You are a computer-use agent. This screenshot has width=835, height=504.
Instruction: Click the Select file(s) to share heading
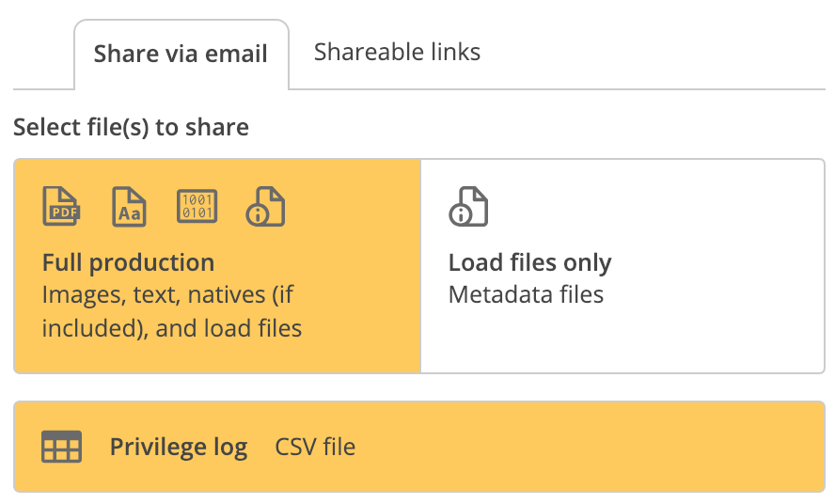click(131, 127)
